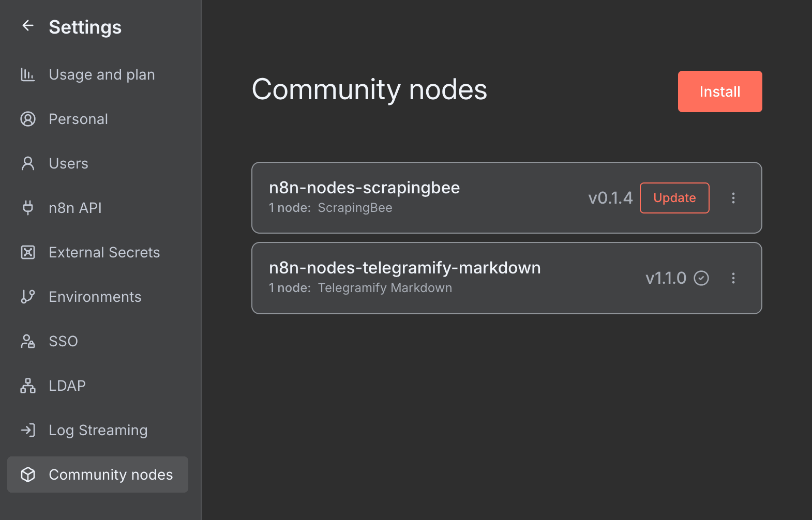Click the n8n-nodes-telegramify-markdown package name
This screenshot has width=812, height=520.
404,268
